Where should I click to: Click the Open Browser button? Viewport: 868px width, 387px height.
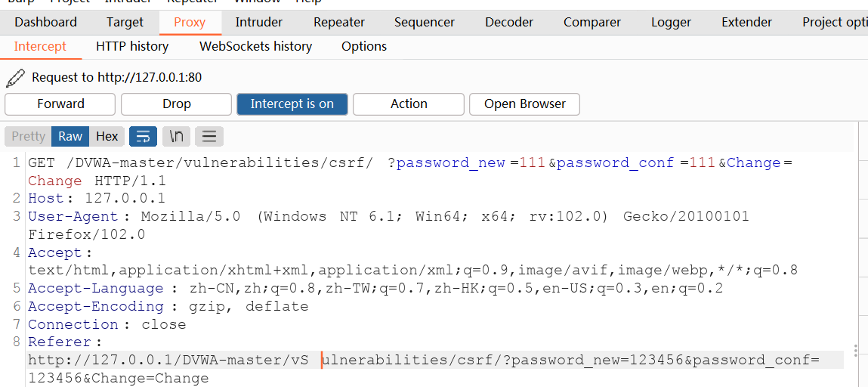(x=525, y=104)
